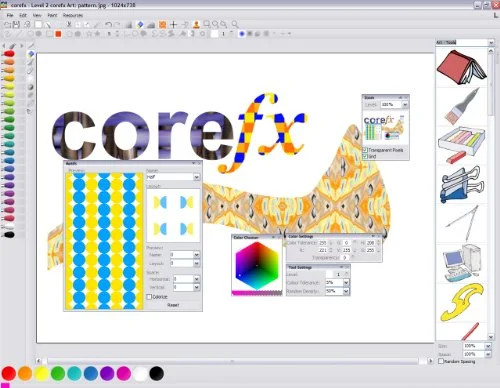Click the crosshair plus toolbar icon
The height and width of the screenshot is (388, 500).
173,24
